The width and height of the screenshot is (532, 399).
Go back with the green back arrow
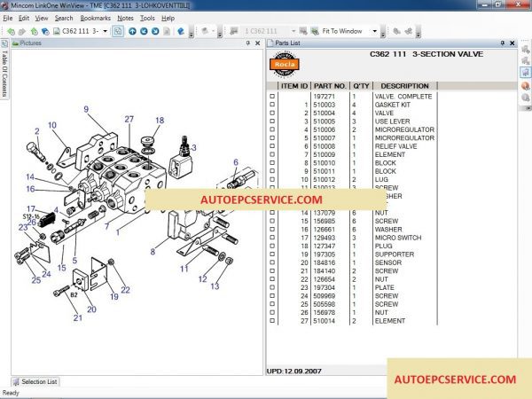click(x=11, y=32)
